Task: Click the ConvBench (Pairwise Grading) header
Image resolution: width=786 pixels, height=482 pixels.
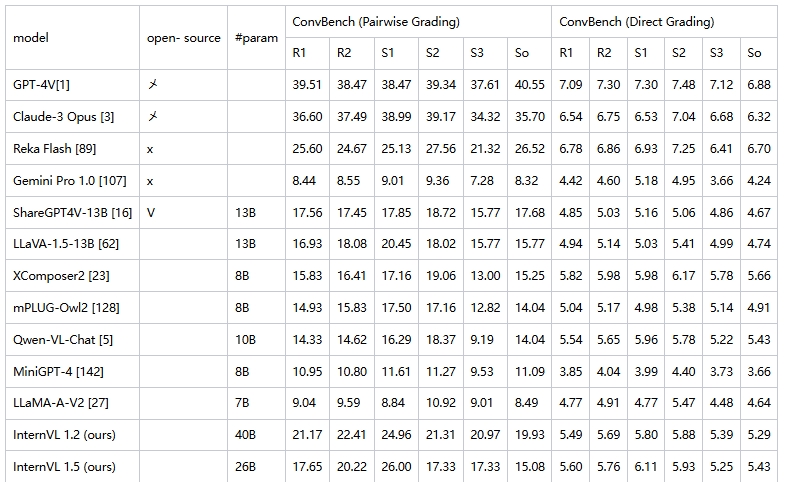Action: [376, 22]
